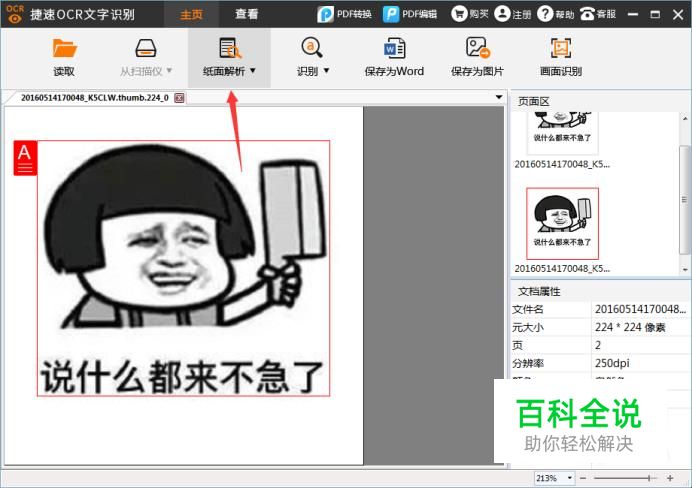Viewport: 692px width, 488px height.
Task: Click the 保存为图片 image icon
Action: [478, 48]
